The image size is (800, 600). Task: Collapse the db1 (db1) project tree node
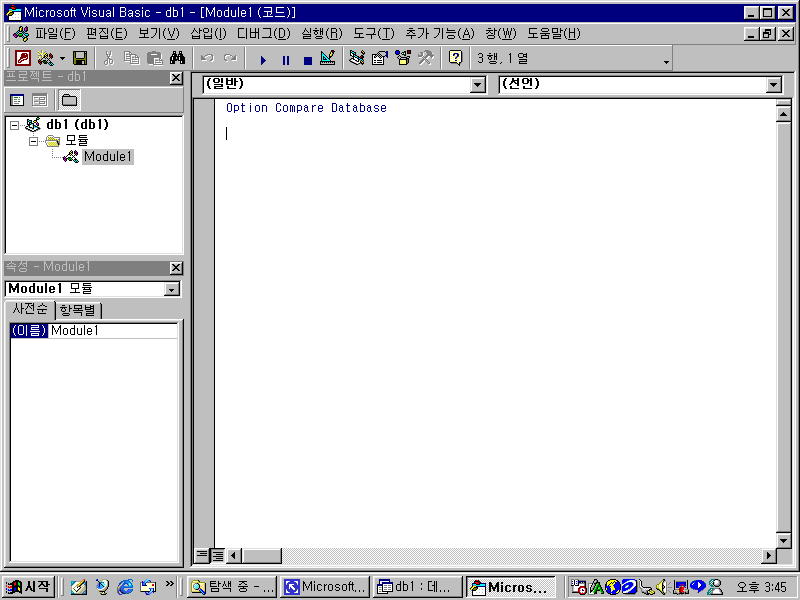[x=14, y=125]
